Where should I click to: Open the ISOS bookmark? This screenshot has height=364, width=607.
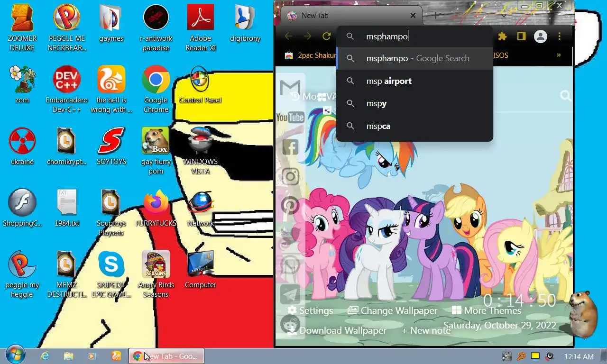click(501, 55)
